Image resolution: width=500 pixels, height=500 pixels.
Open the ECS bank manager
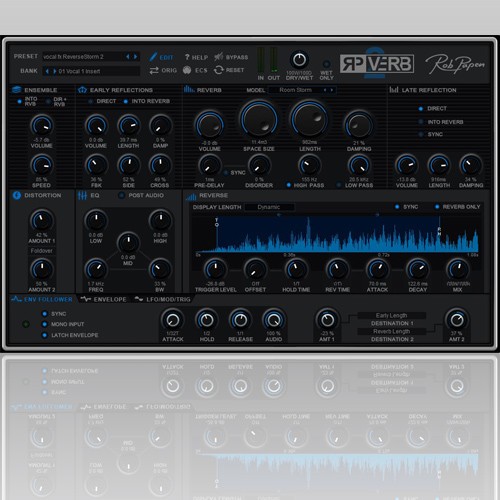tap(187, 70)
